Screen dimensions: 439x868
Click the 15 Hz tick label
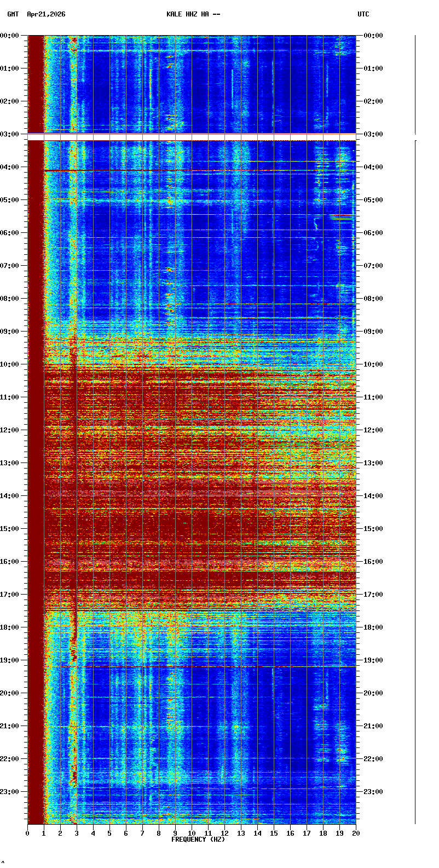(274, 833)
